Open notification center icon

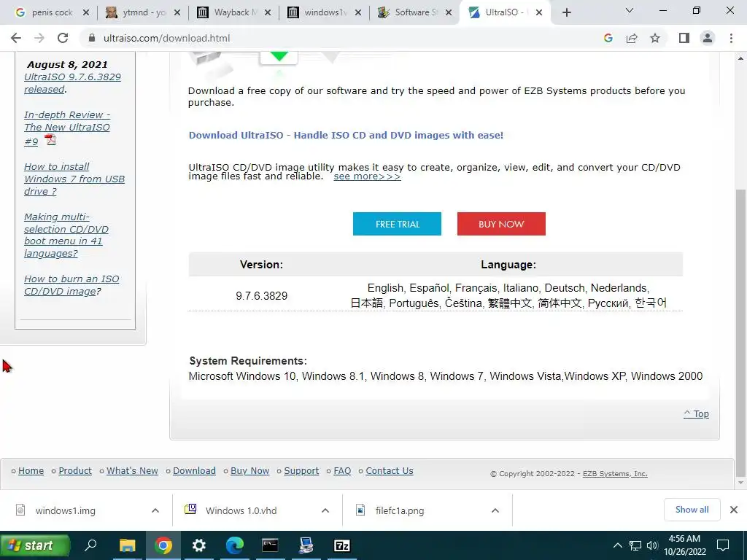tap(723, 545)
